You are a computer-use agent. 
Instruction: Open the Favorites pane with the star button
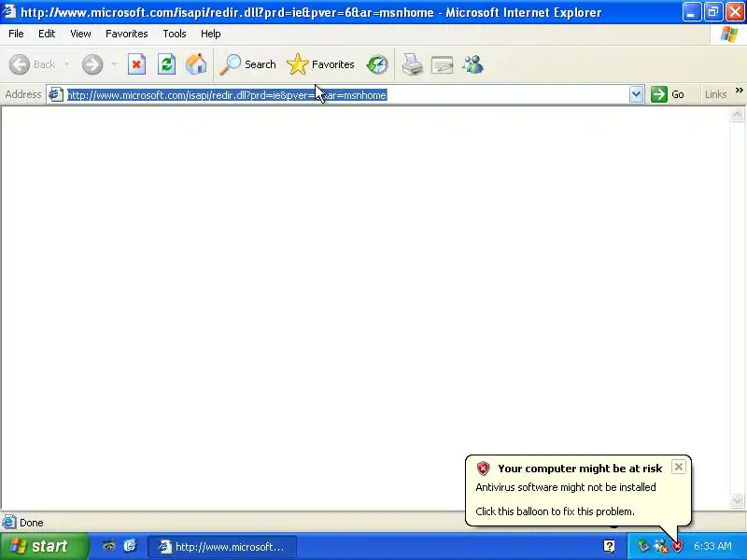point(320,64)
